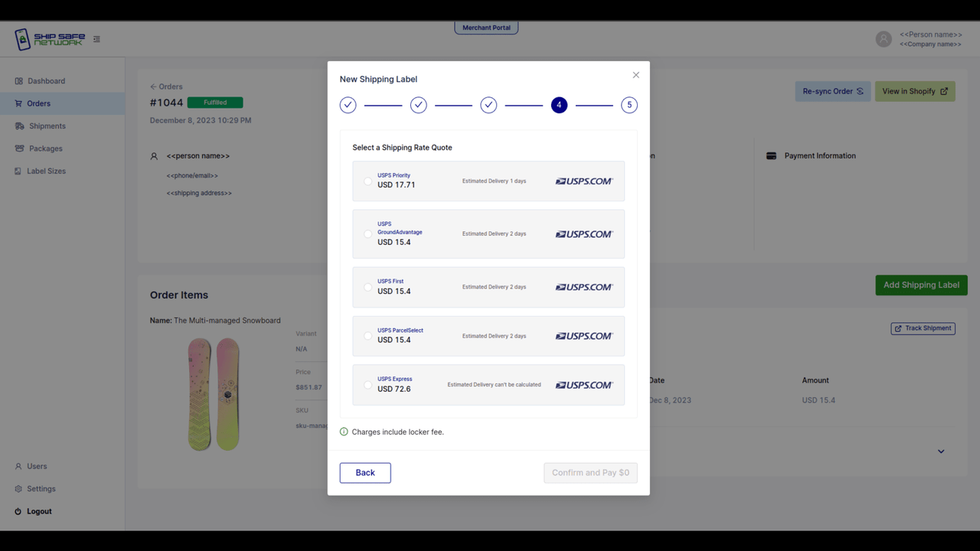Click the Shipments truck icon in sidebar

pyautogui.click(x=19, y=126)
